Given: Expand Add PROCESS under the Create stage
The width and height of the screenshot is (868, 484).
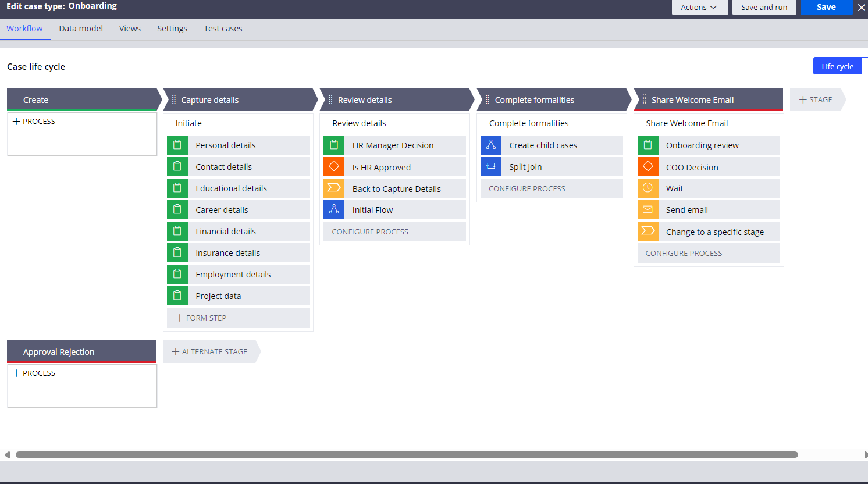Looking at the screenshot, I should [x=34, y=122].
